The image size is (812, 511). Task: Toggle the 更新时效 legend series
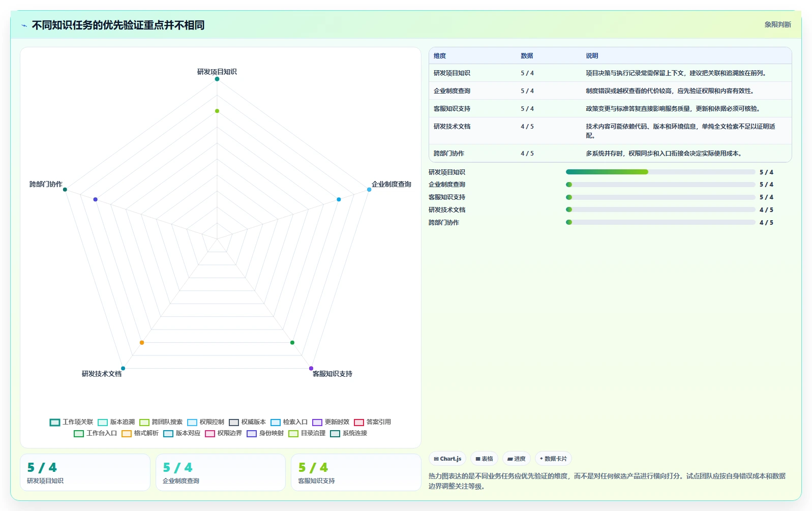[331, 422]
